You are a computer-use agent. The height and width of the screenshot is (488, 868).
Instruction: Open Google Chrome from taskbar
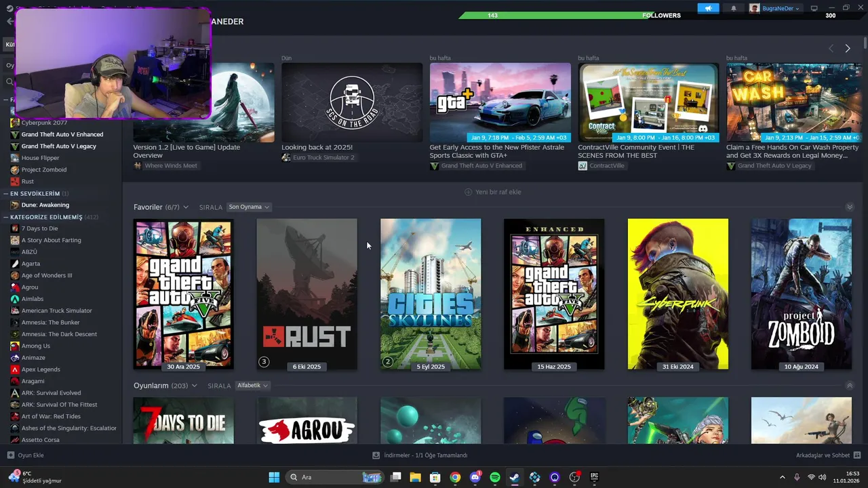tap(455, 477)
